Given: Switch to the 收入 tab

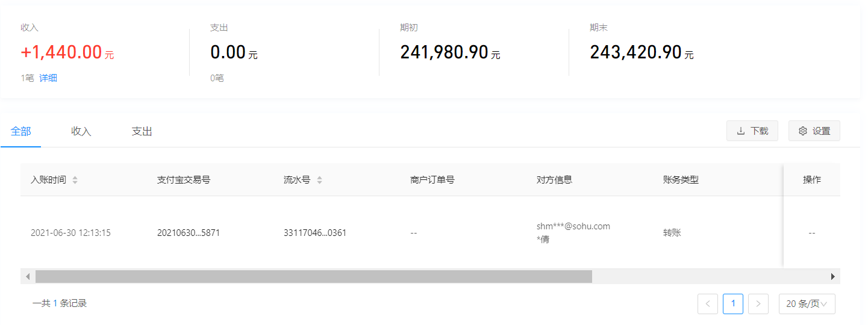Looking at the screenshot, I should pyautogui.click(x=81, y=131).
